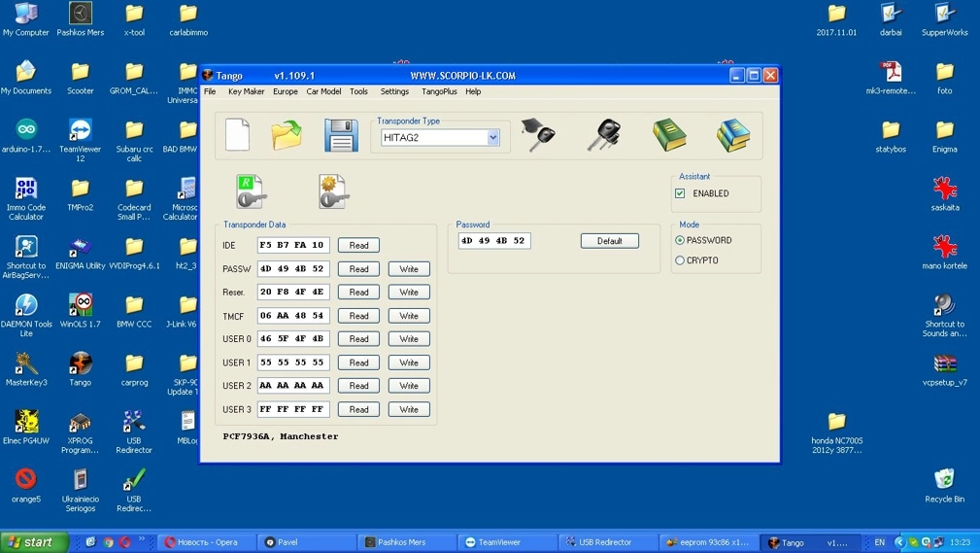Click Read button for USER 3 row
Image resolution: width=980 pixels, height=553 pixels.
click(x=358, y=410)
